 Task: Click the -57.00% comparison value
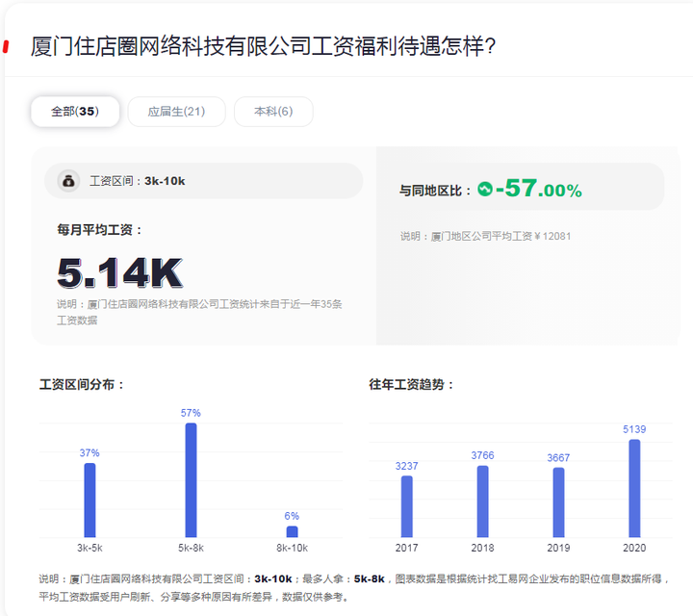(x=539, y=189)
